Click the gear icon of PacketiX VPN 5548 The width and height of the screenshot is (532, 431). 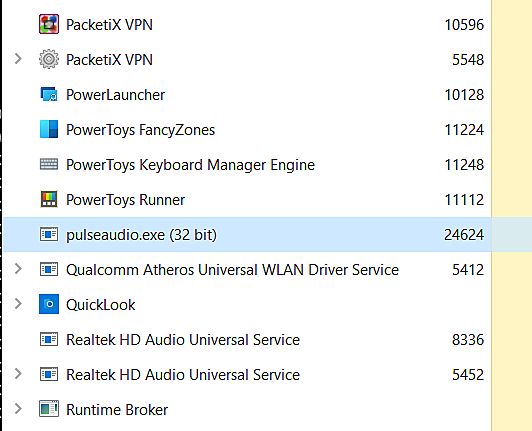click(49, 59)
